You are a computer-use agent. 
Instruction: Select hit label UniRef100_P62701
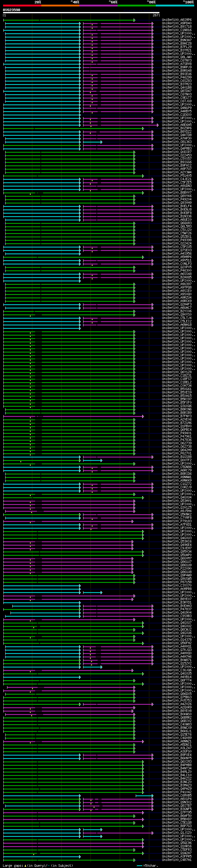177,453
